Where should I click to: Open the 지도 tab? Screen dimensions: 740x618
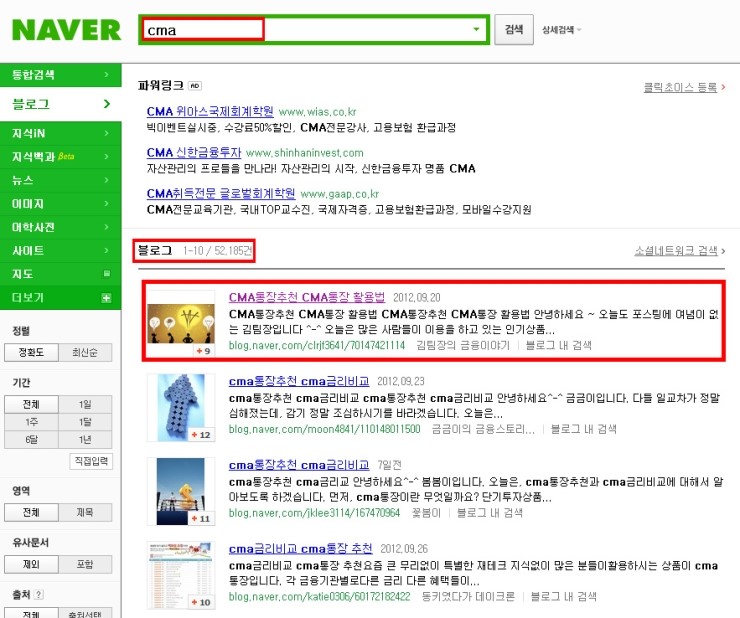click(x=60, y=274)
